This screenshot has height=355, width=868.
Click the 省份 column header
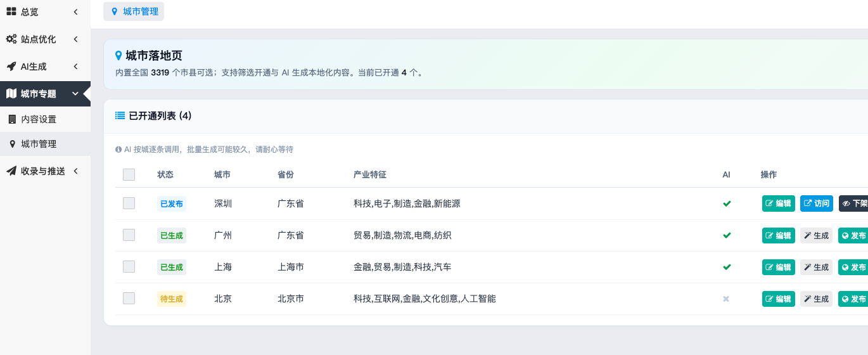pyautogui.click(x=286, y=175)
